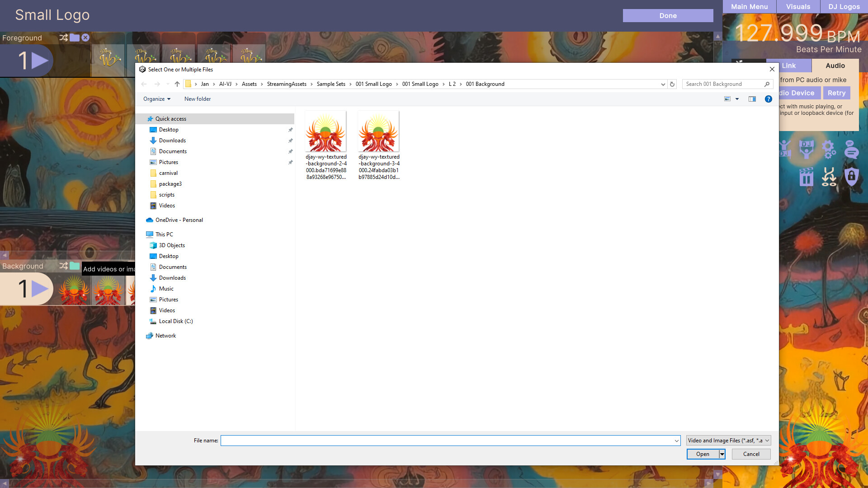
Task: Expand the Open button dropdown arrow
Action: pyautogui.click(x=722, y=454)
